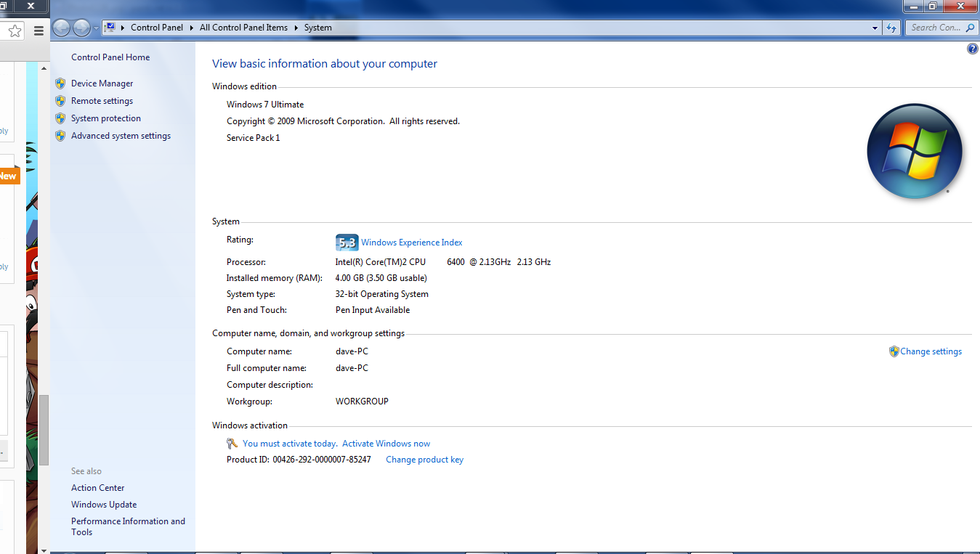Viewport: 980px width, 554px height.
Task: Click the '4.00 GB (3.50 GB usable)' value
Action: [x=381, y=278]
